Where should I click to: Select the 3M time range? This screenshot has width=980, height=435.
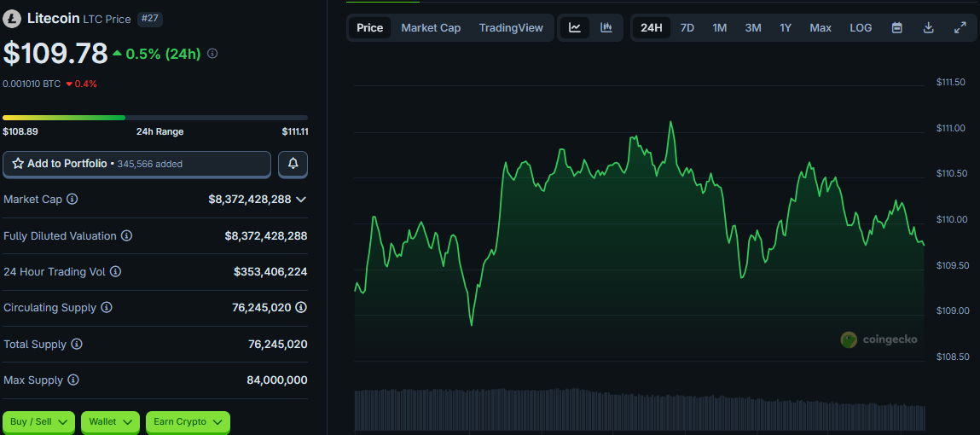tap(752, 27)
